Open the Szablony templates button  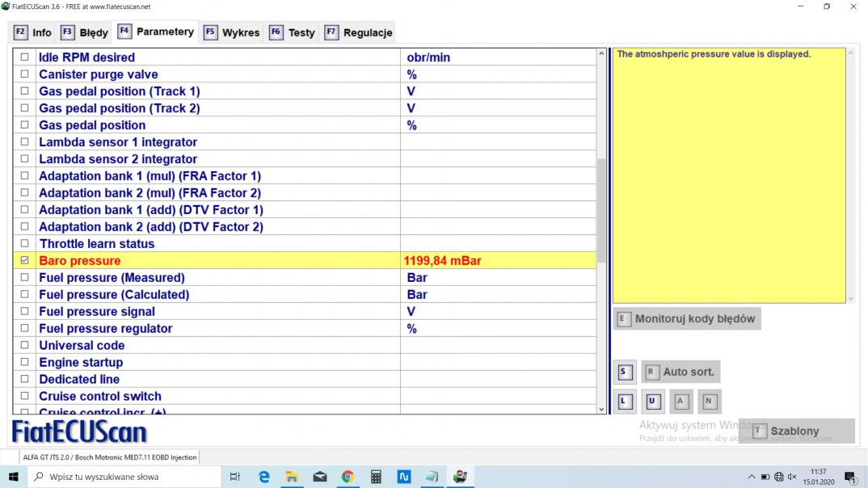click(795, 431)
